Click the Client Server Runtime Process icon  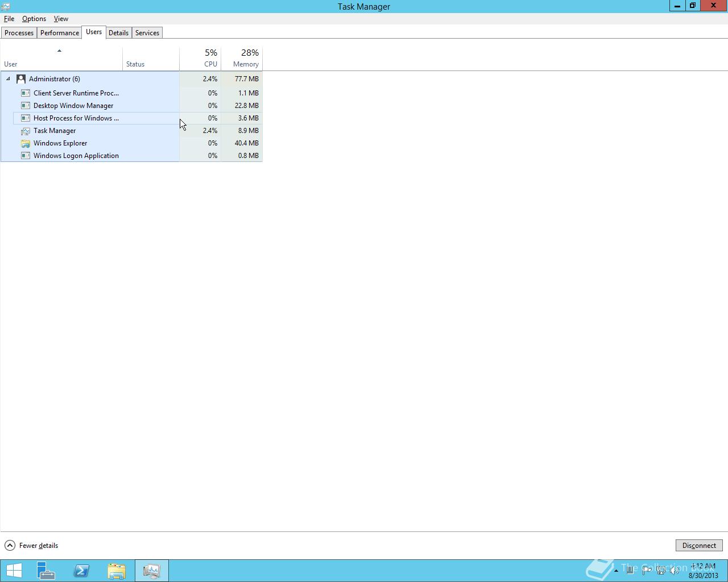pyautogui.click(x=26, y=93)
